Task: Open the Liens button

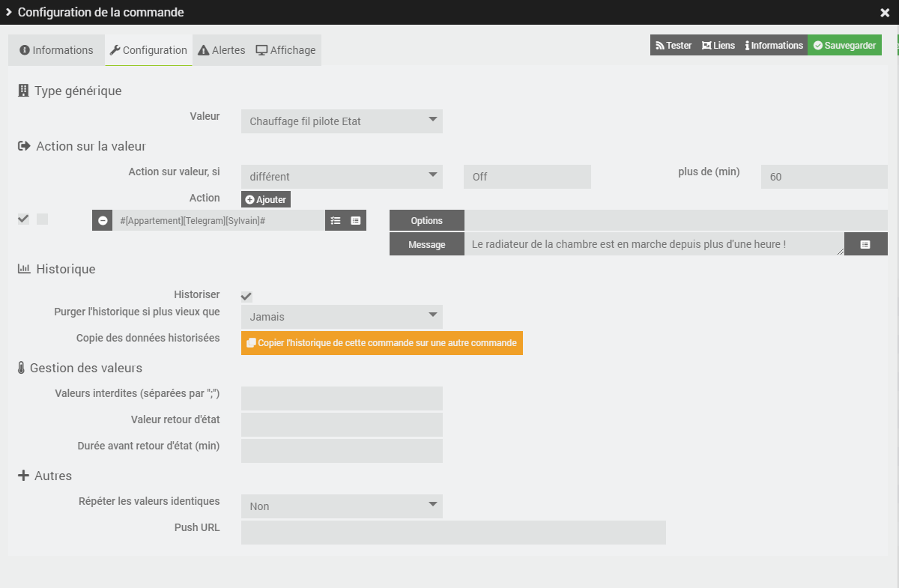Action: (x=718, y=45)
